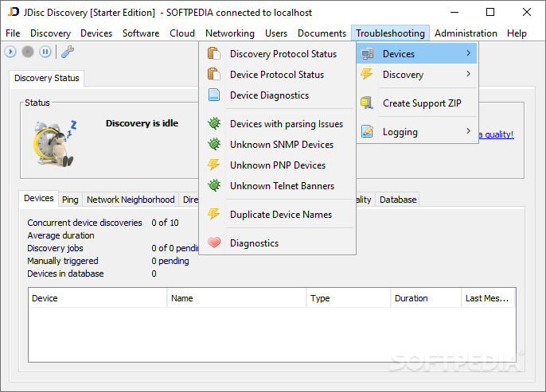Click the lightning icon beside Unknown PNP Devices
The height and width of the screenshot is (392, 546).
214,165
